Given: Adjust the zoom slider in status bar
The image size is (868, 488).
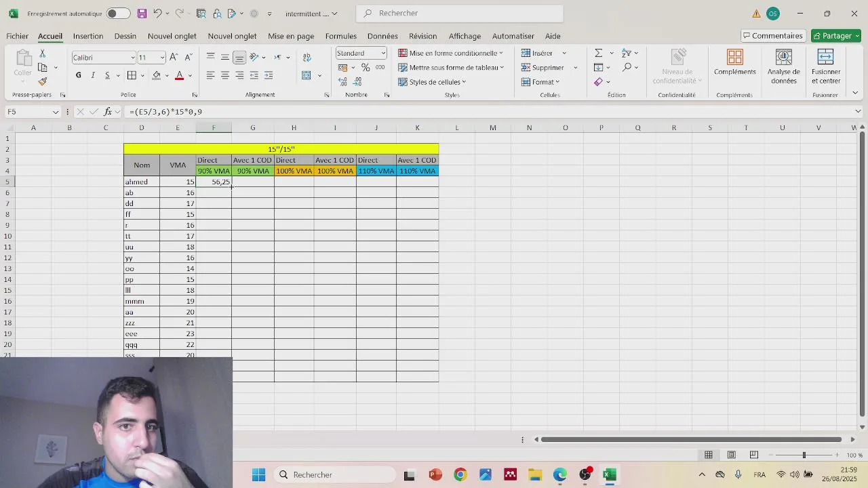Looking at the screenshot, I should click(804, 455).
